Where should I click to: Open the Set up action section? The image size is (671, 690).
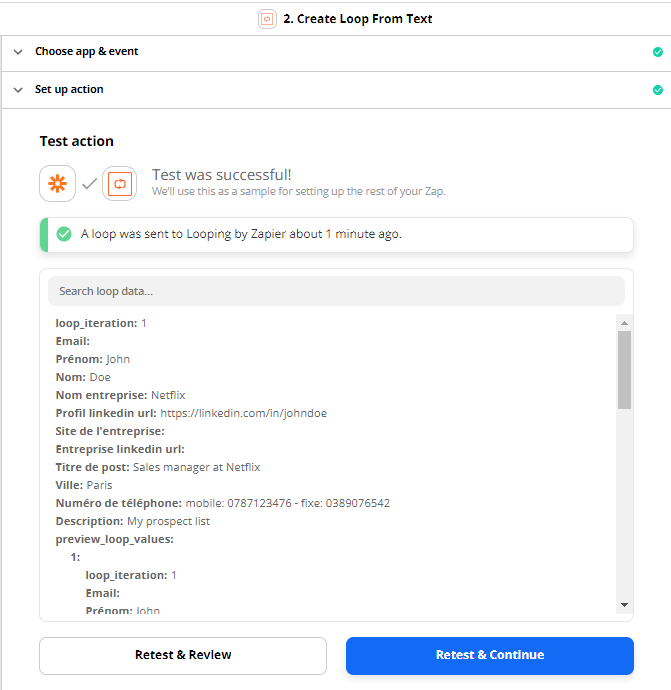click(x=336, y=91)
